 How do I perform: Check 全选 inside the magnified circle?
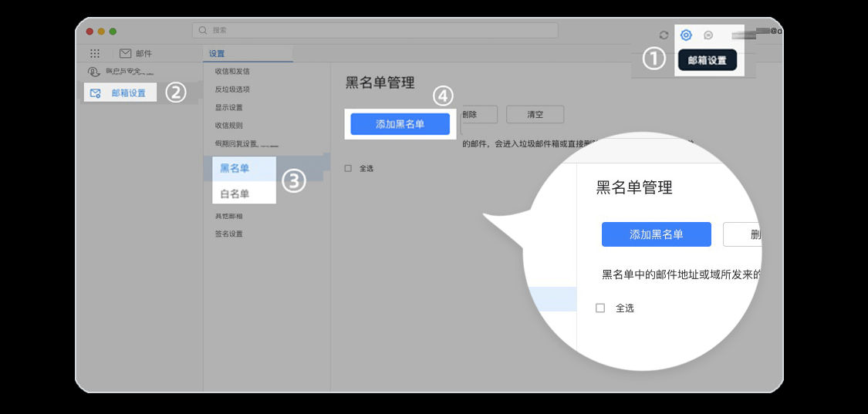(x=600, y=308)
